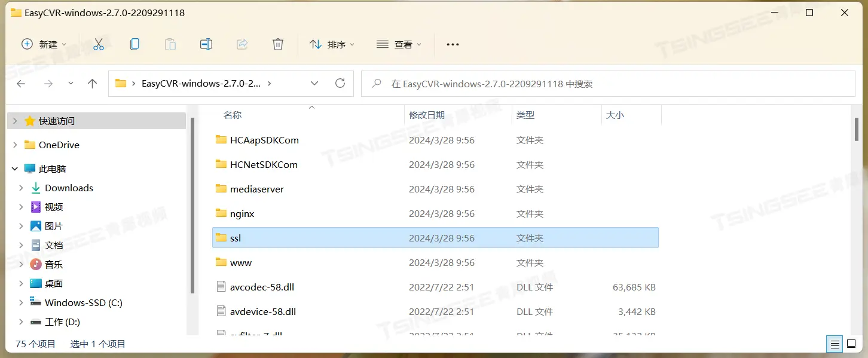Go up one folder level
This screenshot has height=358, width=868.
coord(92,84)
